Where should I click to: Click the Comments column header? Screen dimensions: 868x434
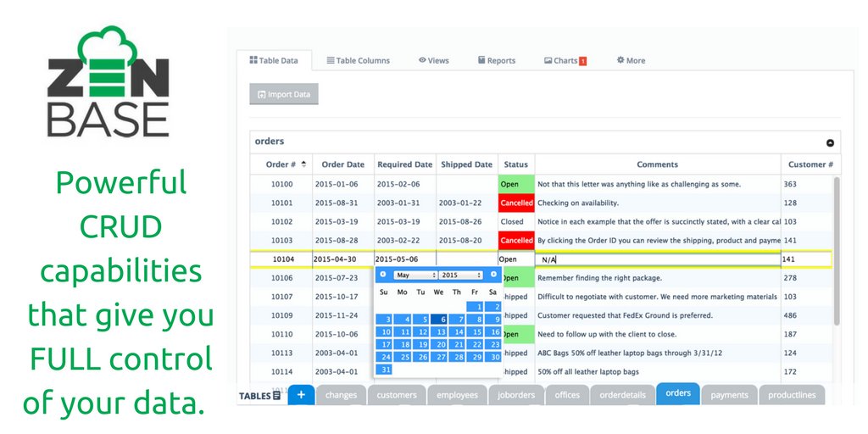coord(658,164)
